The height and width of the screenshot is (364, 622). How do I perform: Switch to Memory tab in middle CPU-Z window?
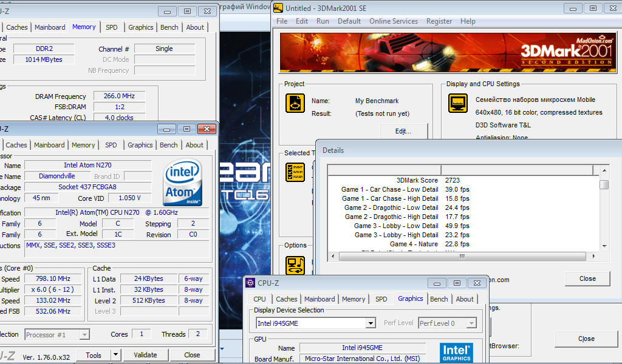83,145
